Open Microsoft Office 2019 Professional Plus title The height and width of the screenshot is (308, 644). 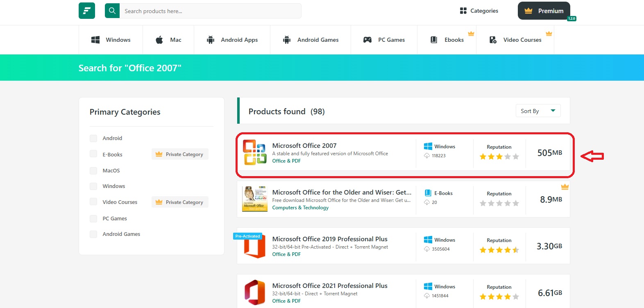[330, 239]
